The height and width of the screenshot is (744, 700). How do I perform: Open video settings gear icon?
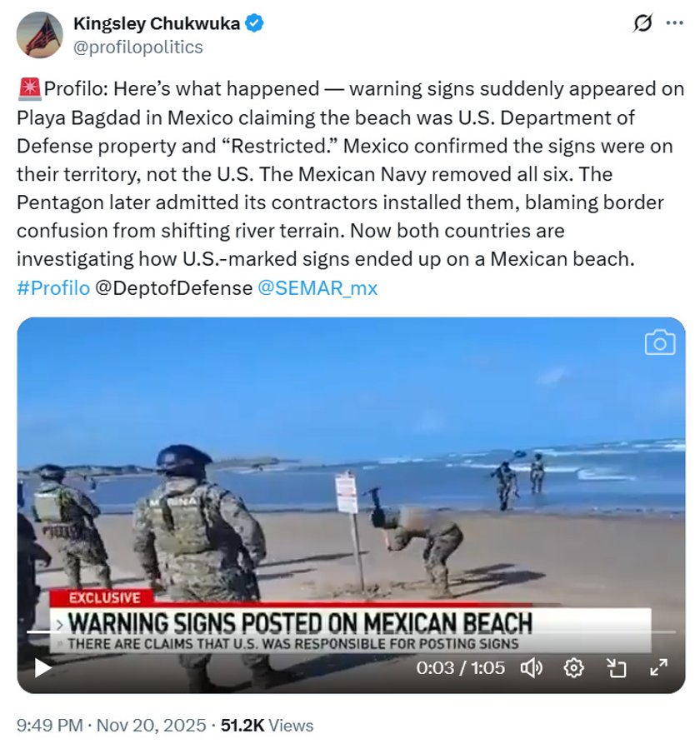point(574,668)
